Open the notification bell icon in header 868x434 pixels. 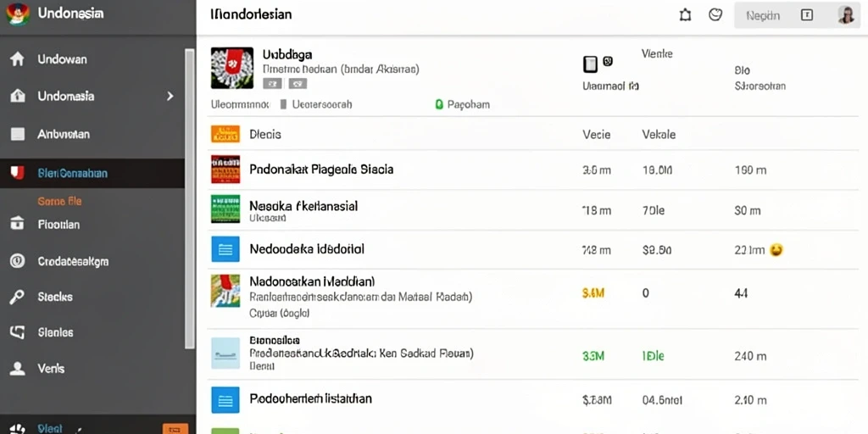coord(685,15)
